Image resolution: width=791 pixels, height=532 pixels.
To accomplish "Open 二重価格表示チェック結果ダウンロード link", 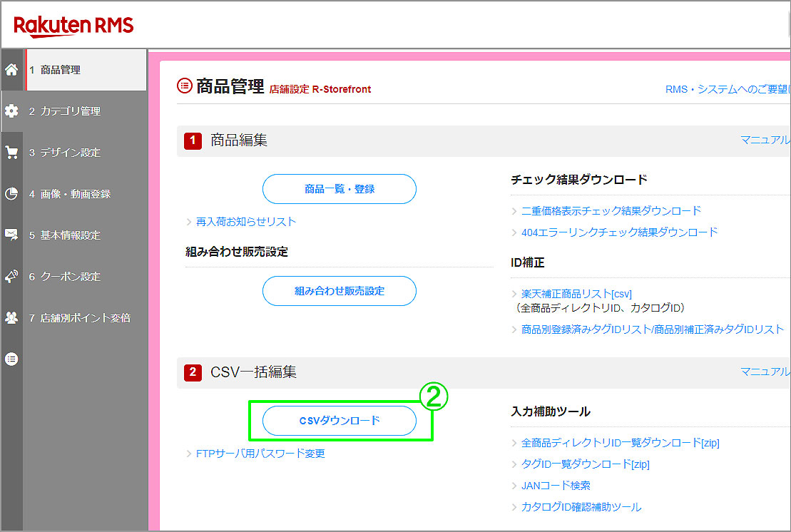I will pos(611,211).
